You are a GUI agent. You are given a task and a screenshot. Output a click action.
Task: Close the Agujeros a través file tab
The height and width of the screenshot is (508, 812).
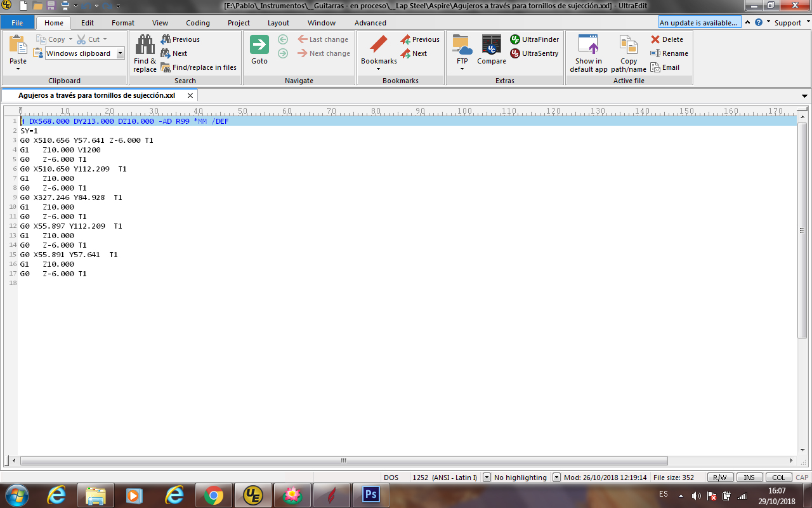[x=190, y=95]
